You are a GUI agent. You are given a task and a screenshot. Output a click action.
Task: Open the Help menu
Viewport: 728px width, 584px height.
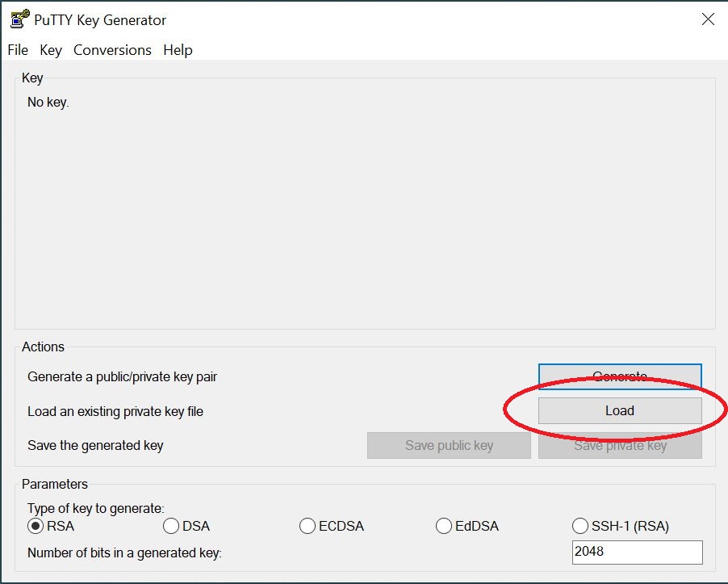(178, 50)
